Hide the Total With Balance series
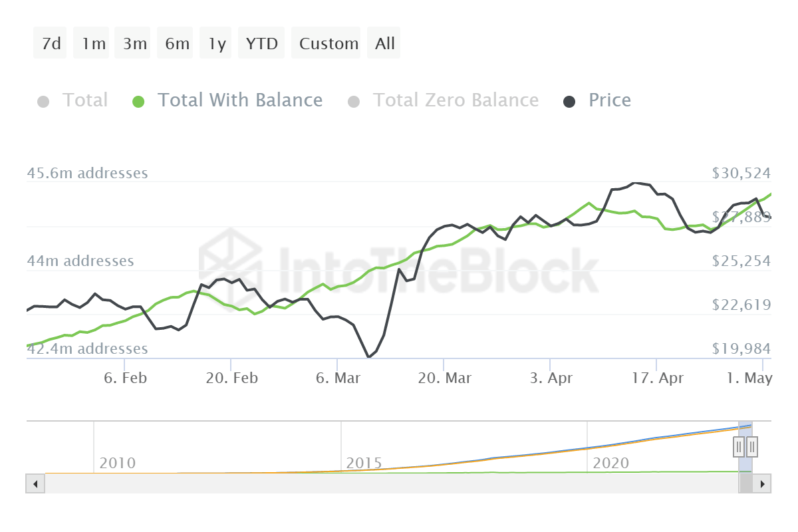The image size is (798, 532). click(239, 100)
